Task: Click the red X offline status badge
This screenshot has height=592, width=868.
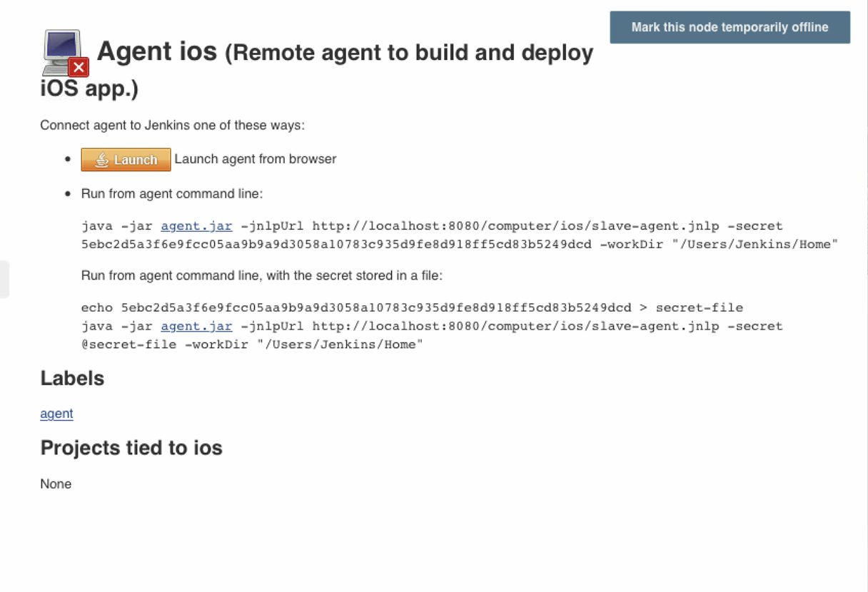Action: point(79,67)
